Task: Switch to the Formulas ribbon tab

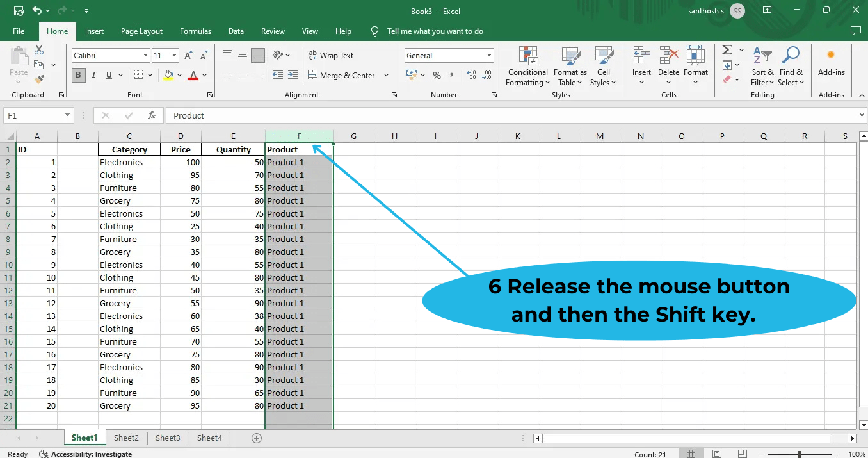Action: 195,31
